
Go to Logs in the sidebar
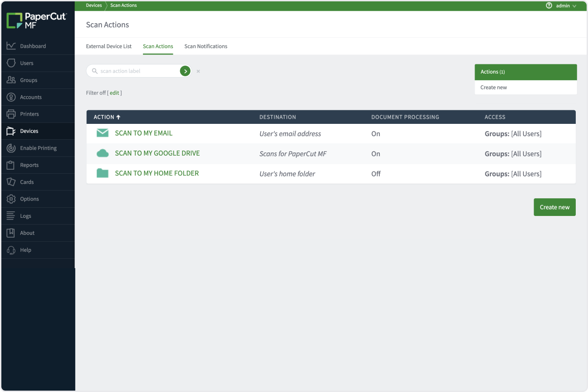tap(38, 216)
